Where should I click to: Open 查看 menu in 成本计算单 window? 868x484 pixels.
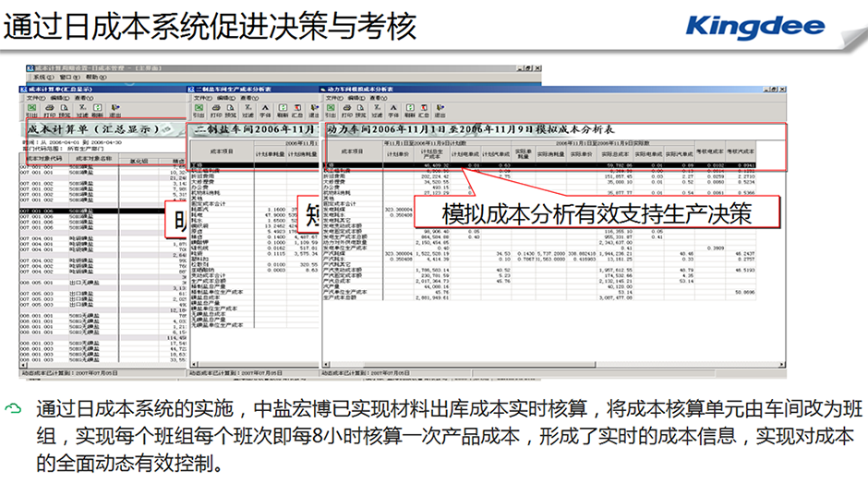(83, 97)
